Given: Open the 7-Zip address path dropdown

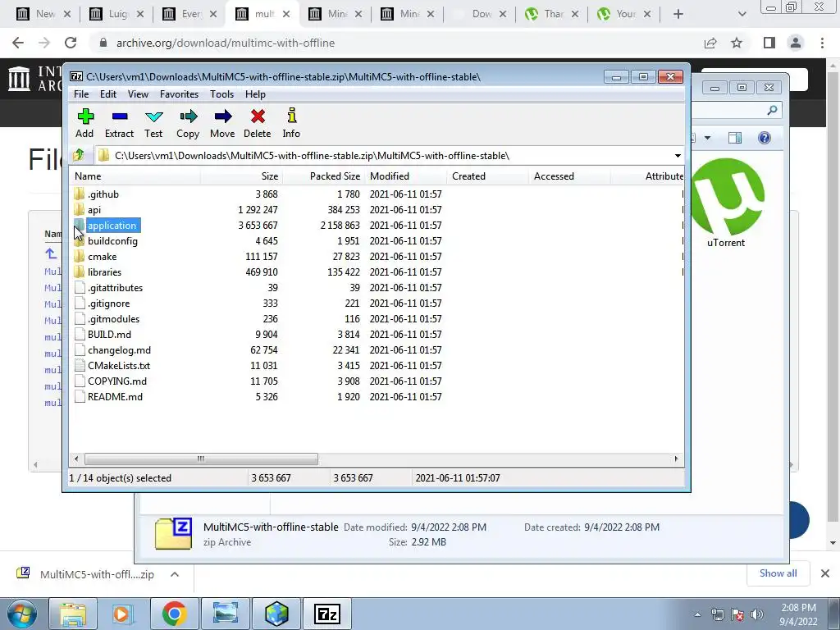Looking at the screenshot, I should (x=678, y=156).
